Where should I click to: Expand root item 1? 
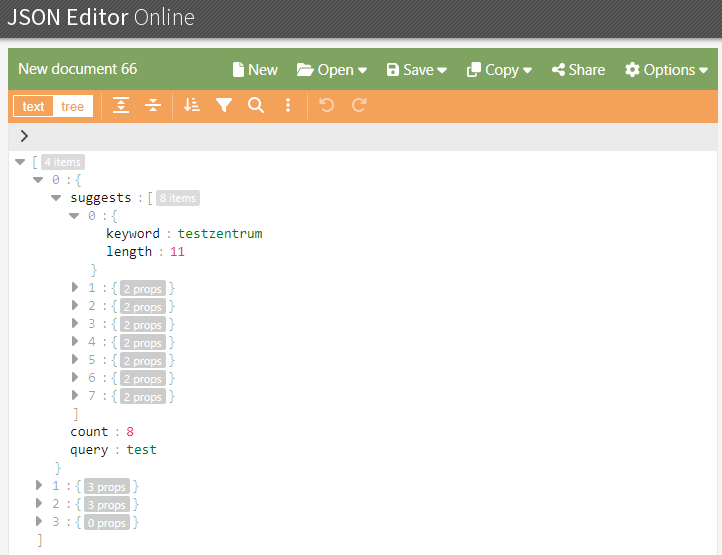[39, 486]
